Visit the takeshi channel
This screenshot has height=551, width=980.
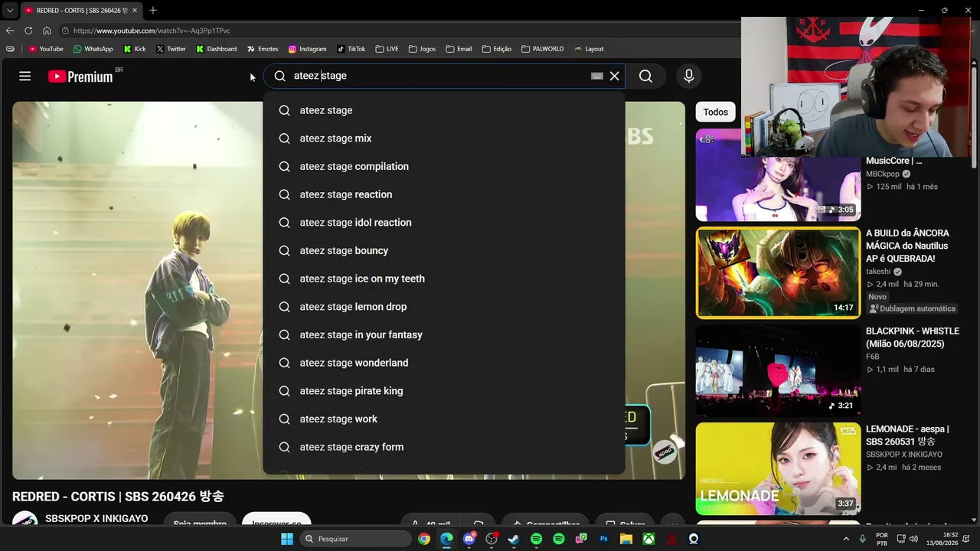coord(878,272)
